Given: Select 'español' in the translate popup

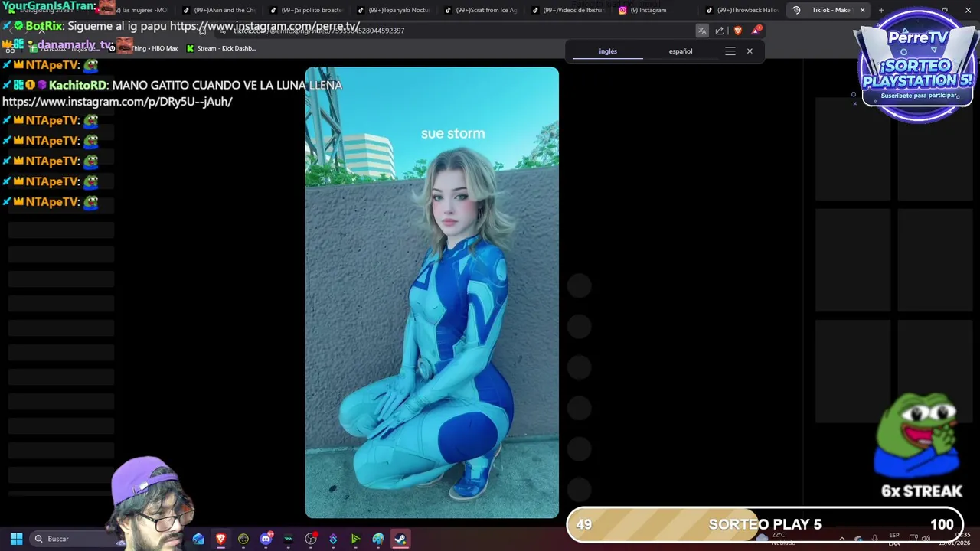Looking at the screenshot, I should pyautogui.click(x=681, y=51).
